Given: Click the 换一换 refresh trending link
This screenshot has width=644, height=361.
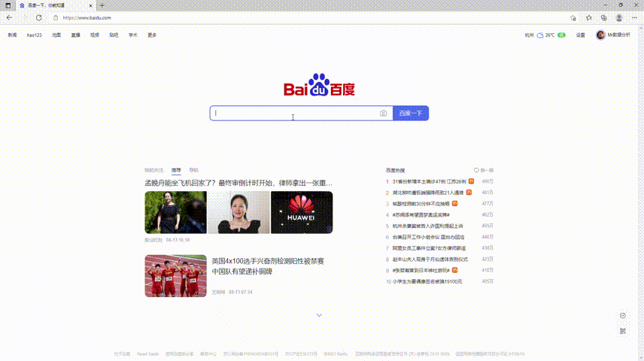Looking at the screenshot, I should [487, 170].
